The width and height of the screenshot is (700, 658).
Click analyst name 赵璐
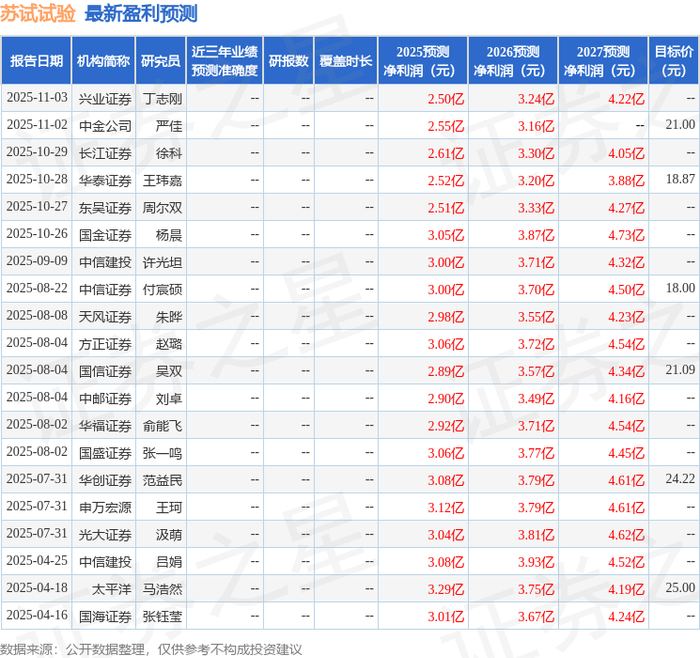(x=169, y=344)
